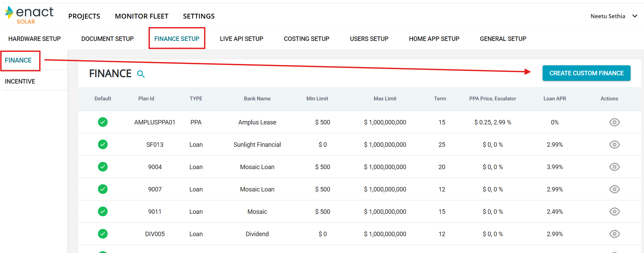Click eye icon for SF013 Sunlight Financial

point(614,145)
